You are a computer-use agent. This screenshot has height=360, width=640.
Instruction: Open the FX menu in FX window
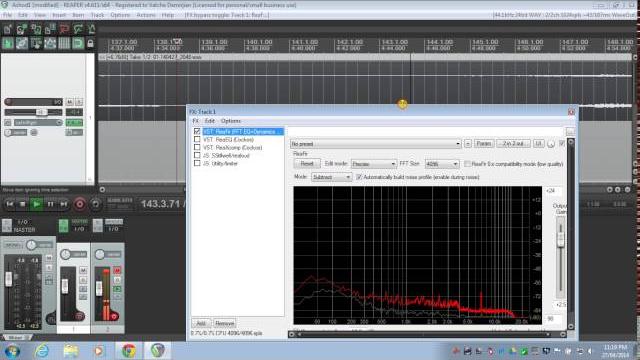[196, 121]
